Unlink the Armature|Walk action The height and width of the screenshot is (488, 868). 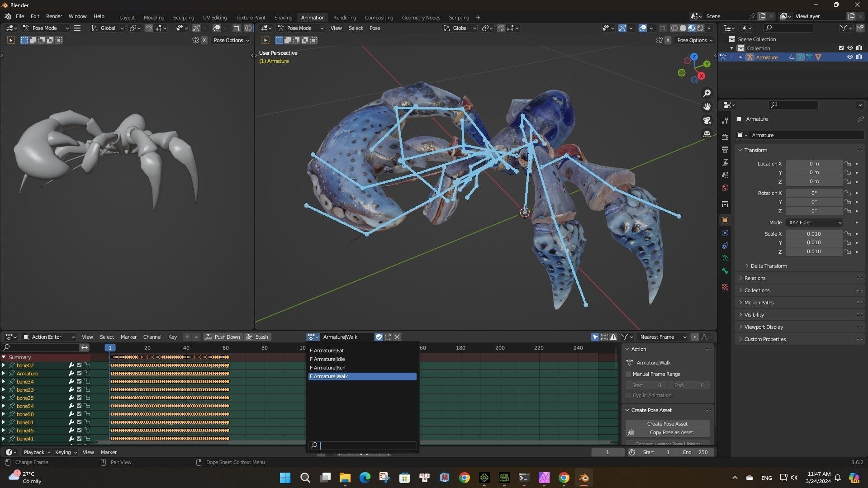tap(397, 337)
